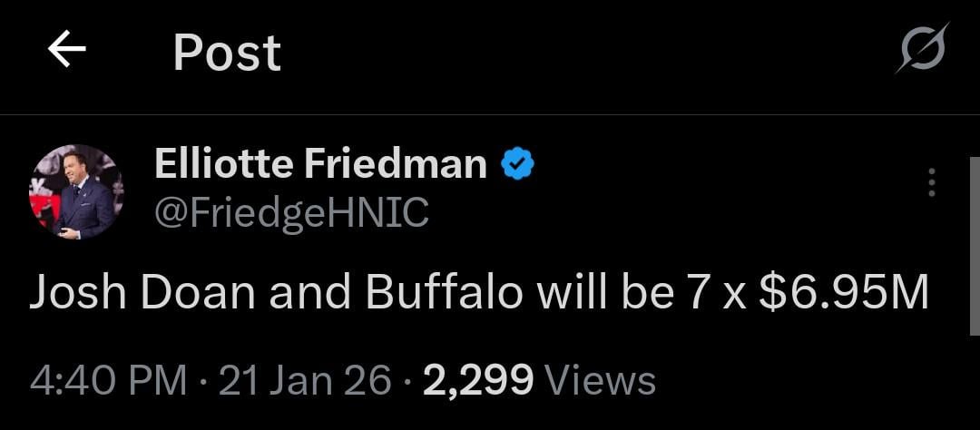
Task: Click the 21 Jan 26 date
Action: tap(305, 379)
